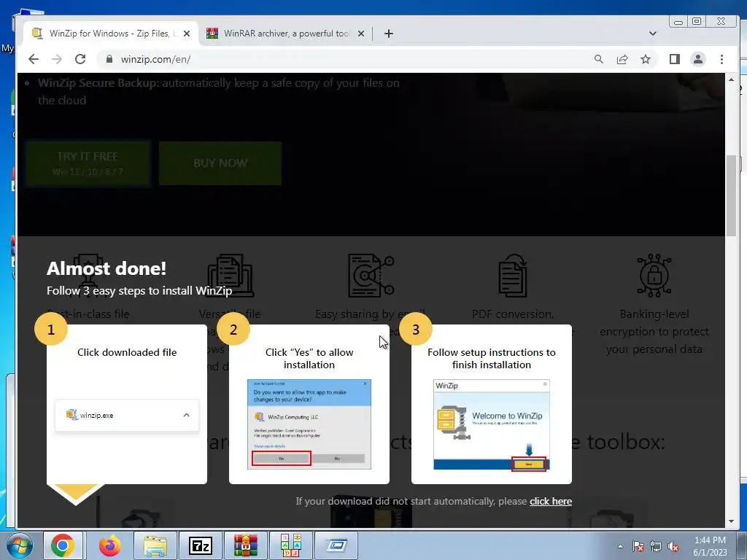Click the network tray icon

(x=656, y=547)
